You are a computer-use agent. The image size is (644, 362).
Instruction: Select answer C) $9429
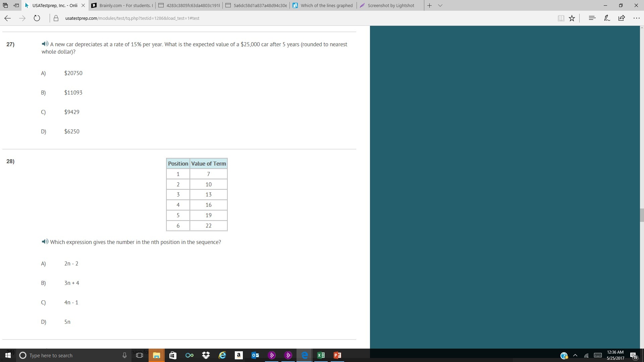72,112
